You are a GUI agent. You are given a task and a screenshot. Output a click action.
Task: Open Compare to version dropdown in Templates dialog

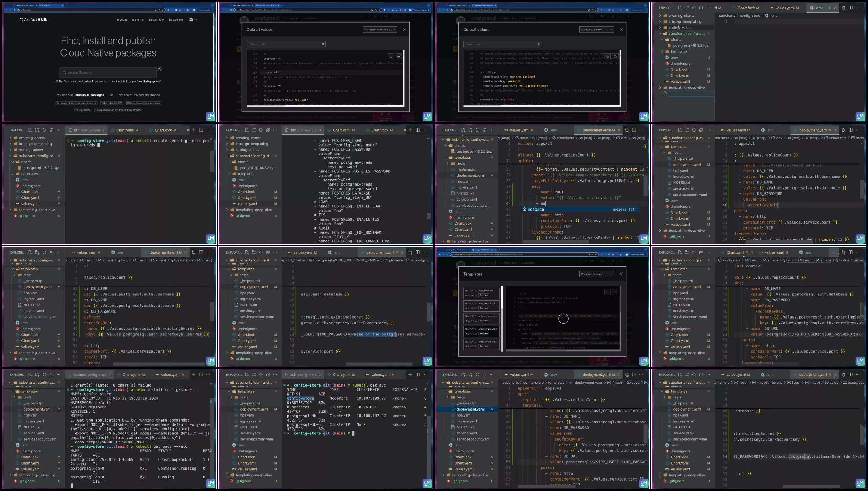click(x=596, y=274)
